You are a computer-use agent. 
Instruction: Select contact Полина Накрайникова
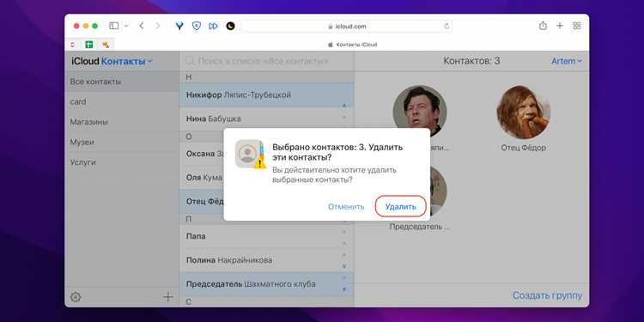pyautogui.click(x=266, y=260)
